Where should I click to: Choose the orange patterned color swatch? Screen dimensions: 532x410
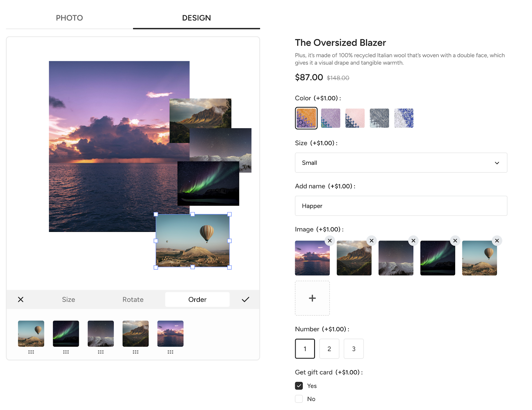[306, 118]
